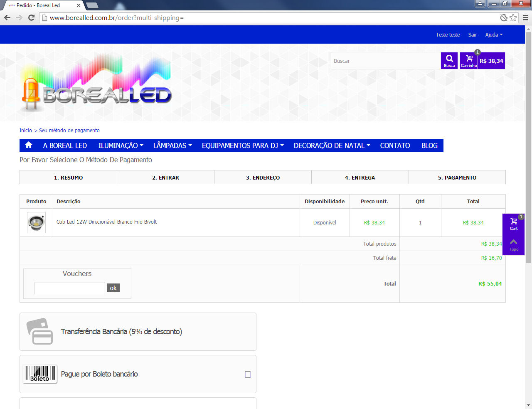Click the browser back arrow
The height and width of the screenshot is (409, 532).
coord(7,17)
